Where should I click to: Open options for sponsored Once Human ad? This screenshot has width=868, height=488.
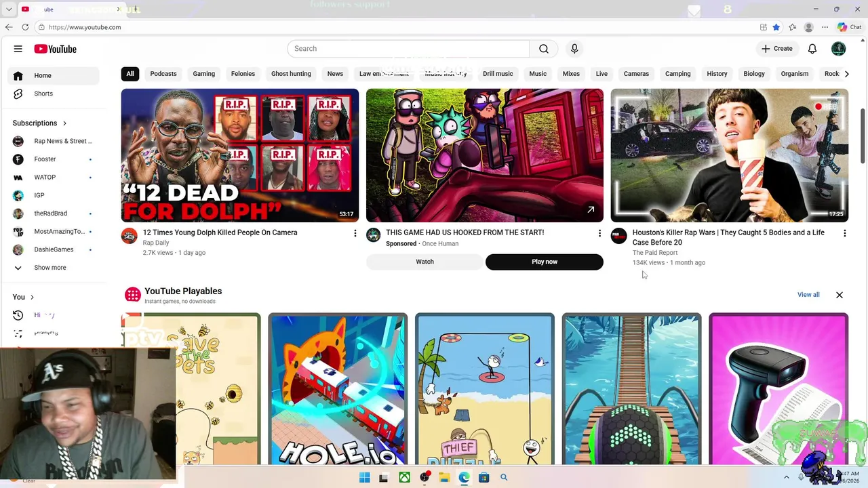tap(599, 233)
